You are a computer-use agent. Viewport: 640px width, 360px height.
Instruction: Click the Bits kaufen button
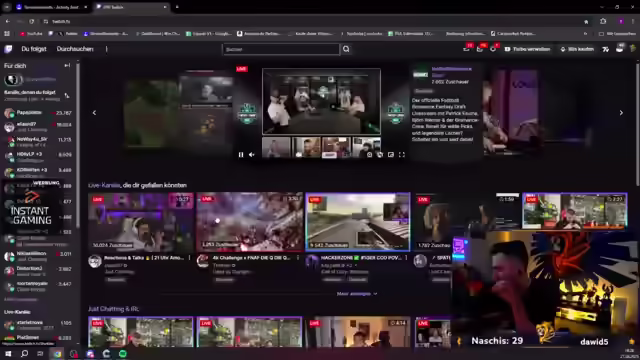577,49
